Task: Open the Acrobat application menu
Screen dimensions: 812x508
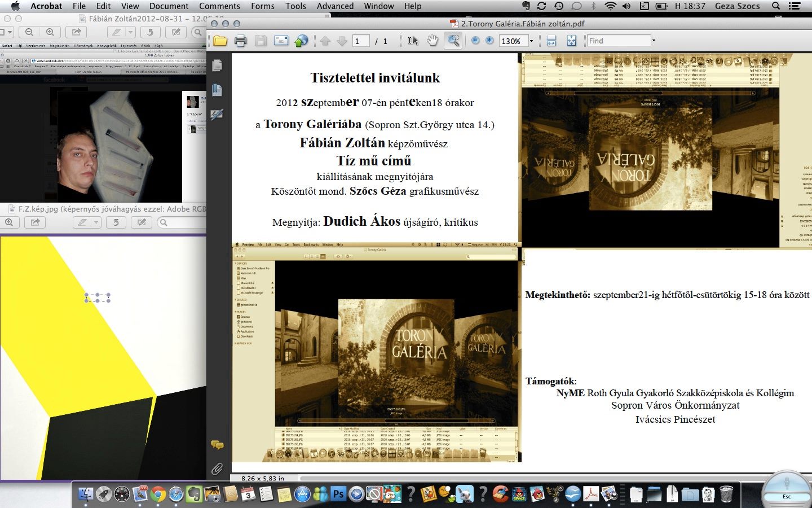Action: 46,6
